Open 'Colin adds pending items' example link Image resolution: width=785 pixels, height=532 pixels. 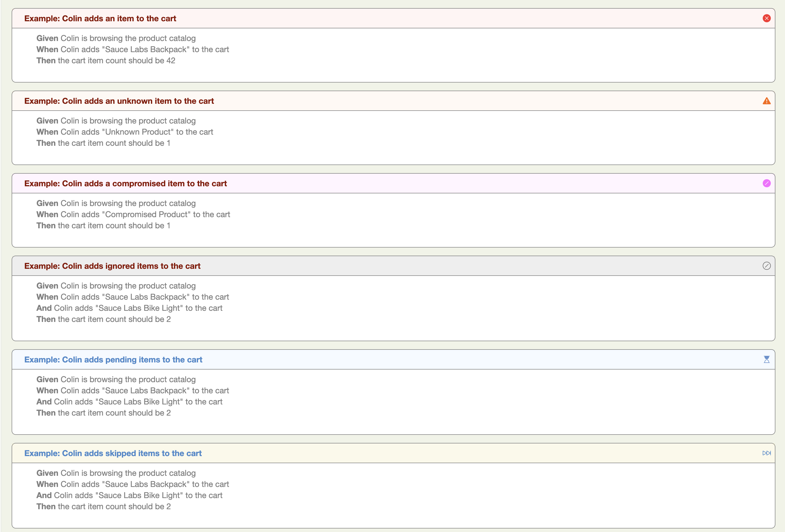pos(113,359)
